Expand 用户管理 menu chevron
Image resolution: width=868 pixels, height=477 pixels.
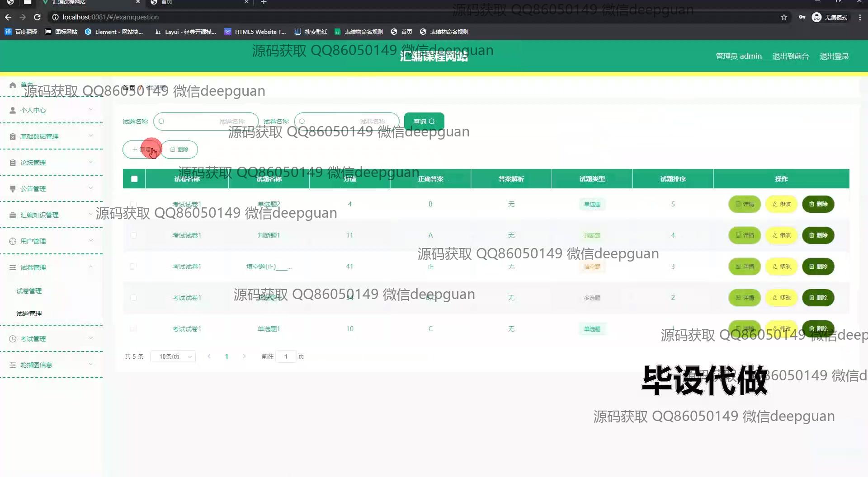pos(90,241)
